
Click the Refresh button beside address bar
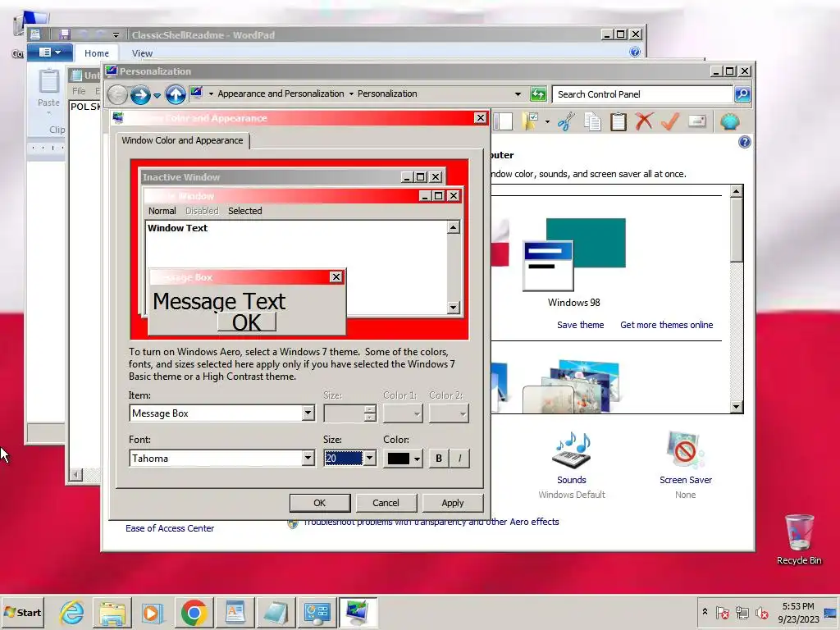pyautogui.click(x=538, y=94)
